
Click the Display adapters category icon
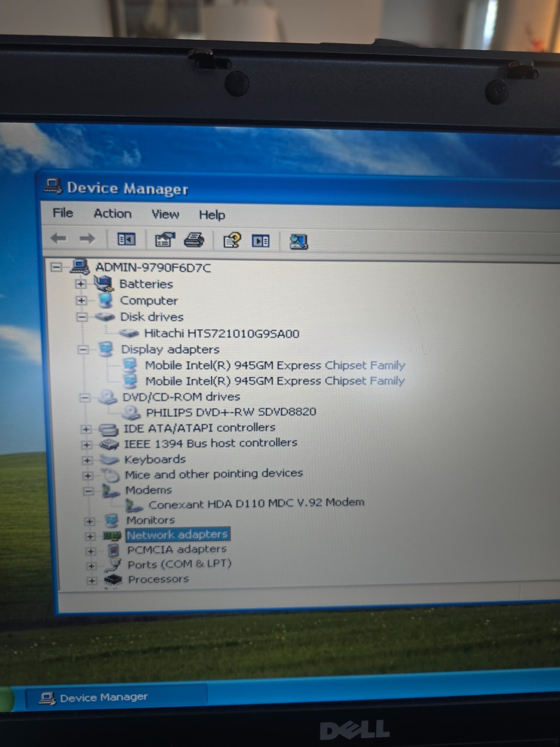coord(107,349)
